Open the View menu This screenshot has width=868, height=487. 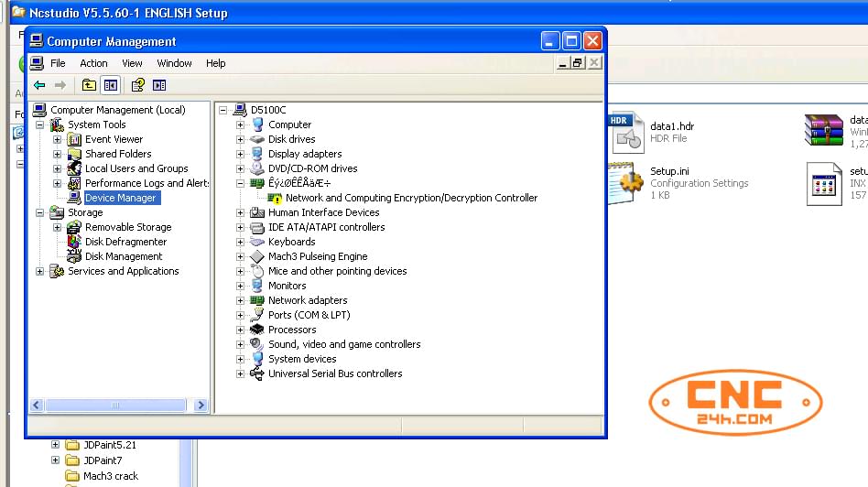(x=132, y=63)
